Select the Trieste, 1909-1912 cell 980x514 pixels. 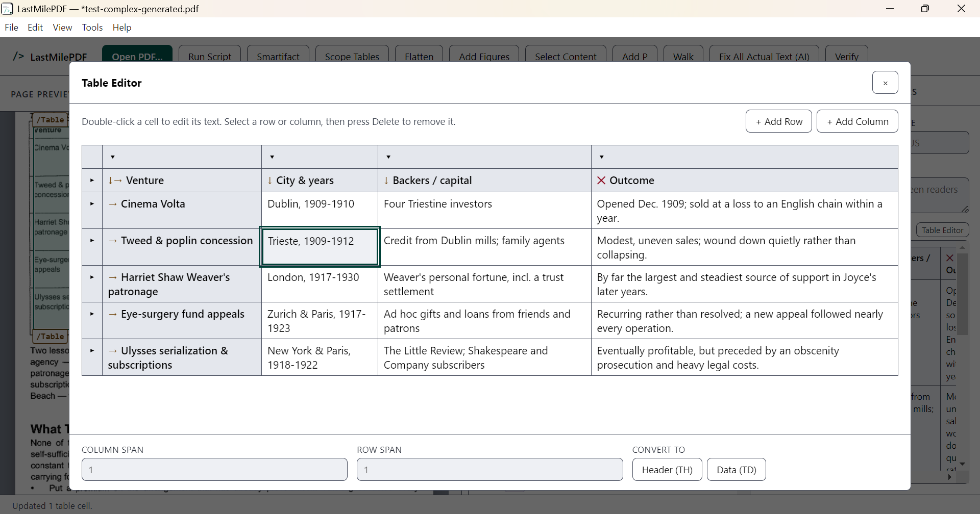click(320, 247)
